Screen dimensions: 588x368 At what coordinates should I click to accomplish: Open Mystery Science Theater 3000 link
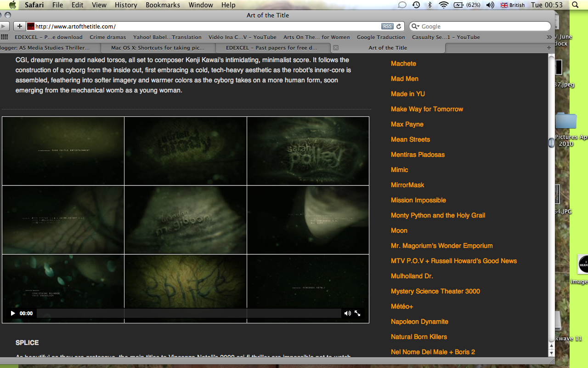tap(435, 291)
